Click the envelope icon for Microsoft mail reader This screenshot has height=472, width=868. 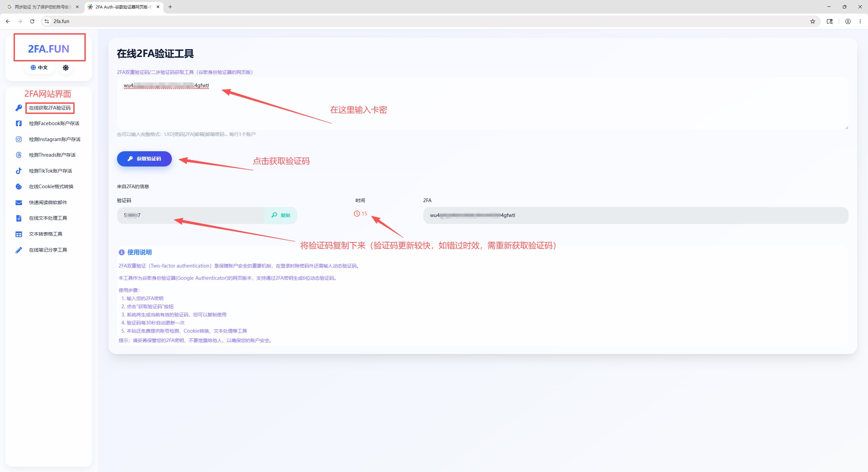19,202
